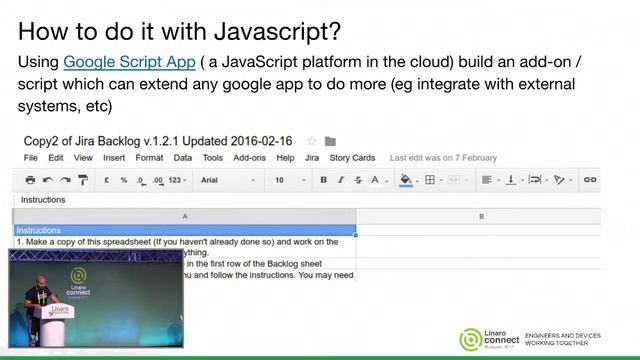Open the font size 10 dropdown
Screen dimensions: 640x360
coord(290,180)
